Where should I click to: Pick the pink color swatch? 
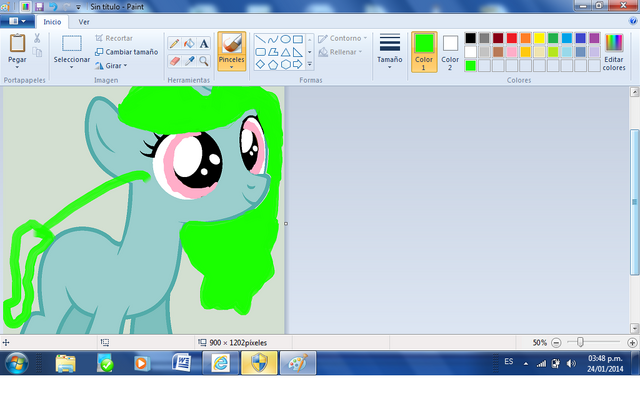(512, 52)
